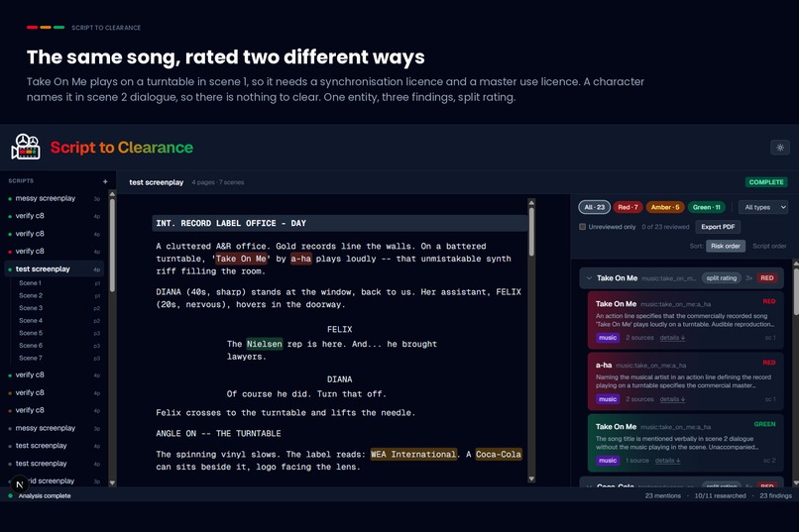
Task: Click music tag on green Take On Me card
Action: pyautogui.click(x=608, y=461)
